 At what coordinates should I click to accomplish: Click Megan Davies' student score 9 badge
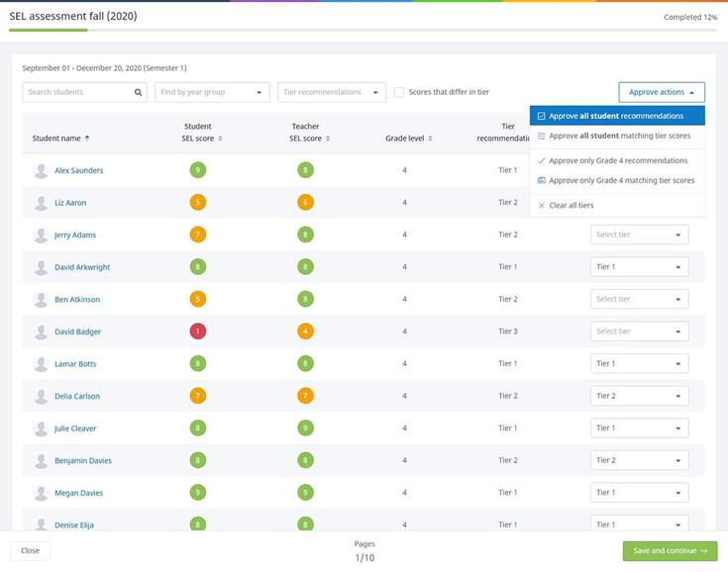pos(198,492)
